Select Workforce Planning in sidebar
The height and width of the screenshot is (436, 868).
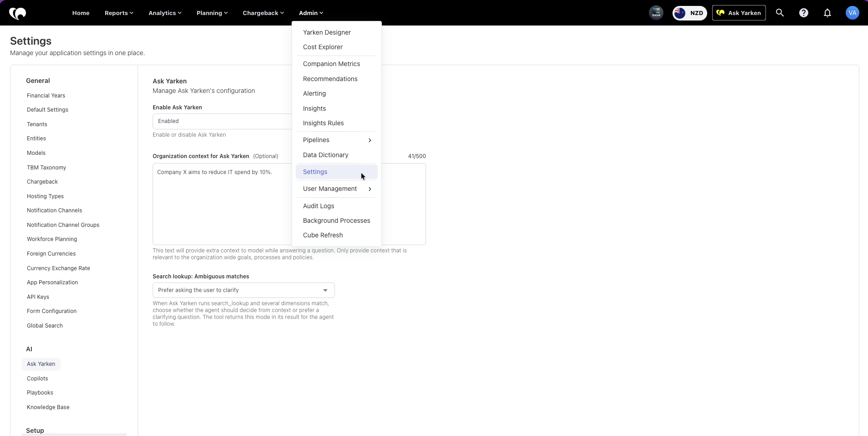[52, 239]
